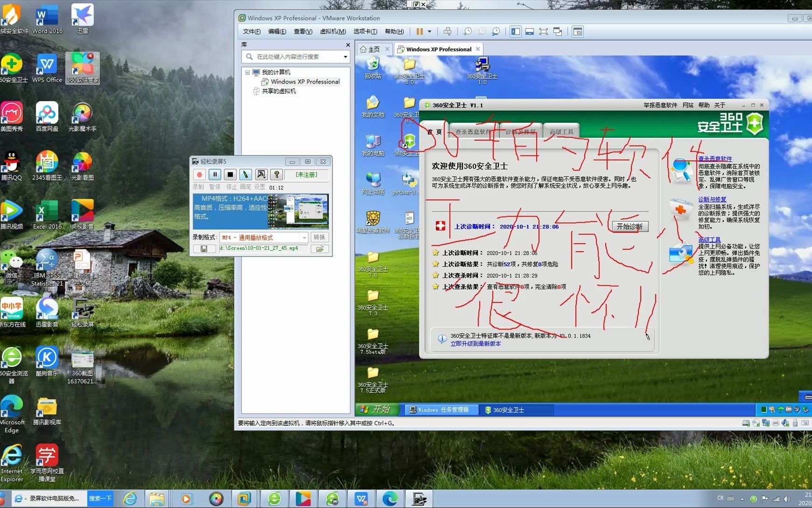
Task: Click the 查杀恶意软件 link
Action: point(715,159)
